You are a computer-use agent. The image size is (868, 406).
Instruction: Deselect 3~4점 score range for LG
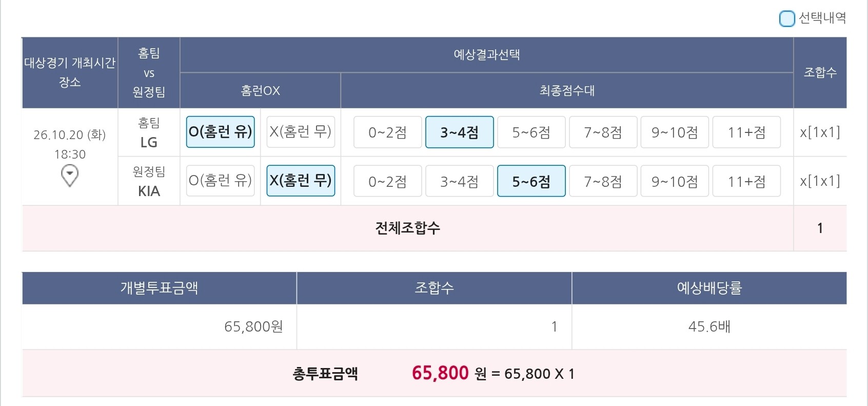460,132
